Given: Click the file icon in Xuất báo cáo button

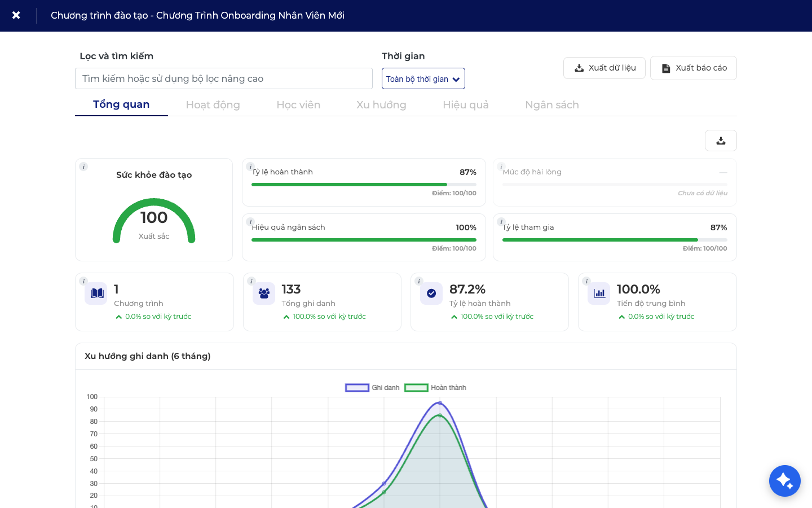Looking at the screenshot, I should click(666, 68).
